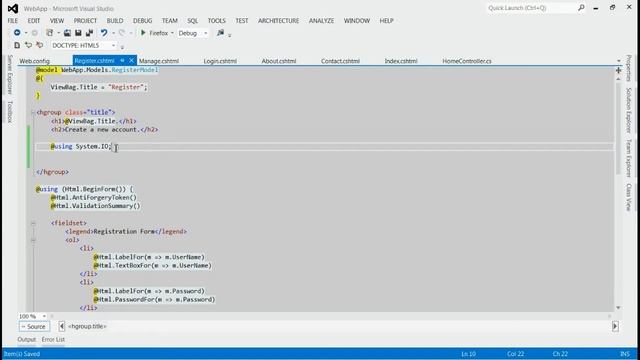Open the ANALYZE menu
The width and height of the screenshot is (640, 360).
[x=321, y=20]
